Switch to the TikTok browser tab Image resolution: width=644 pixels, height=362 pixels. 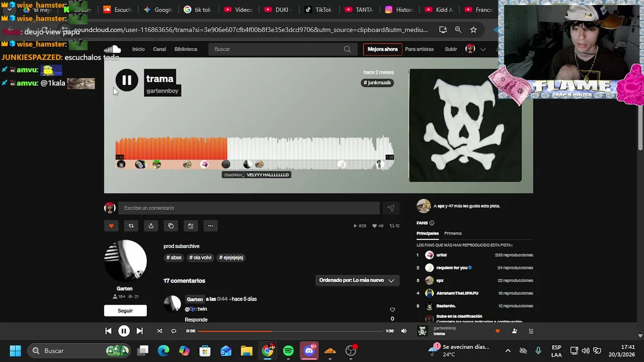[x=318, y=10]
